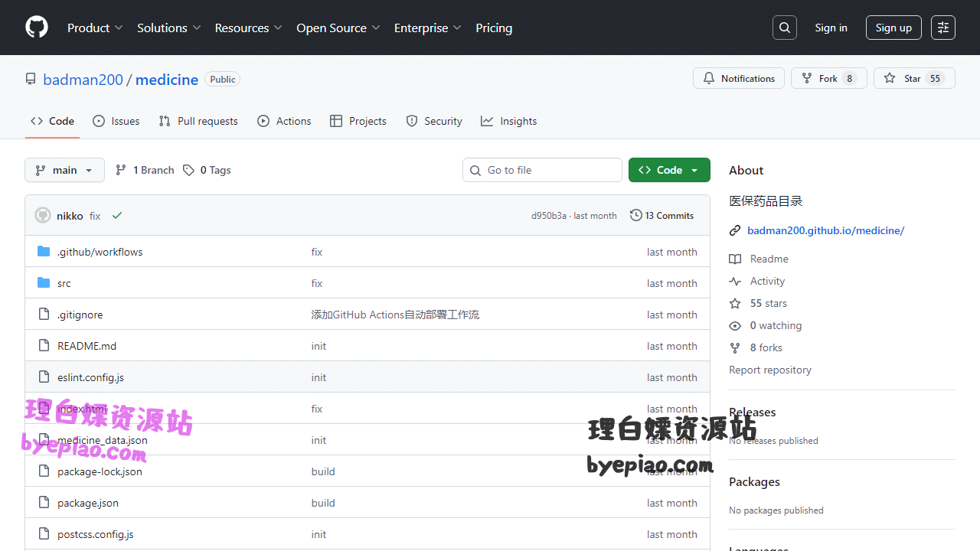Click the star icon on Star button

pos(890,78)
